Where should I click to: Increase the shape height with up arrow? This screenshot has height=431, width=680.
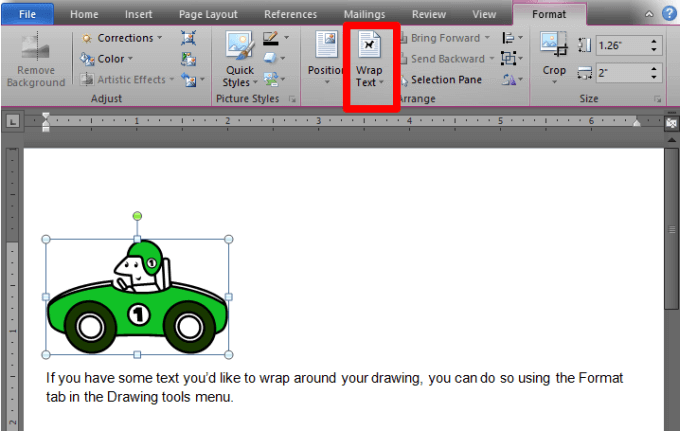pos(654,42)
